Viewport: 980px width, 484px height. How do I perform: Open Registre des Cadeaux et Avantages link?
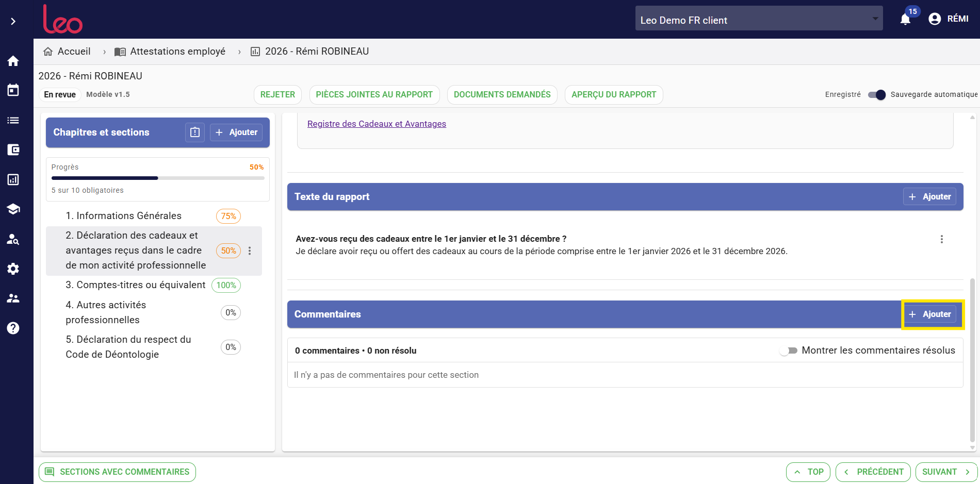tap(377, 124)
